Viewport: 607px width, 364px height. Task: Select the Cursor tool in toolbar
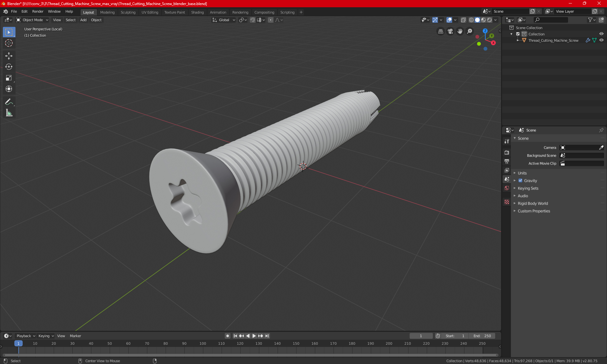(x=9, y=43)
